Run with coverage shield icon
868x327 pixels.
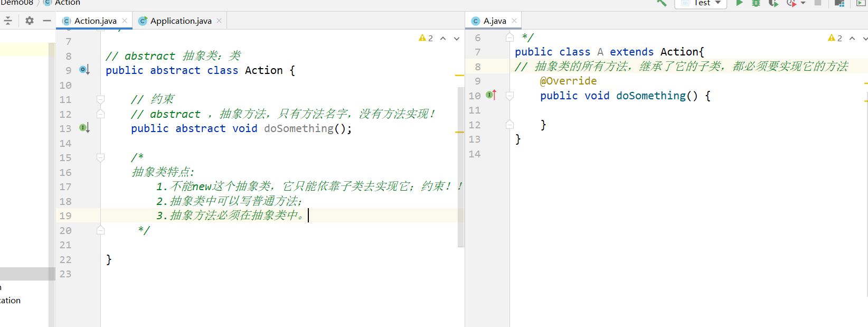point(773,3)
